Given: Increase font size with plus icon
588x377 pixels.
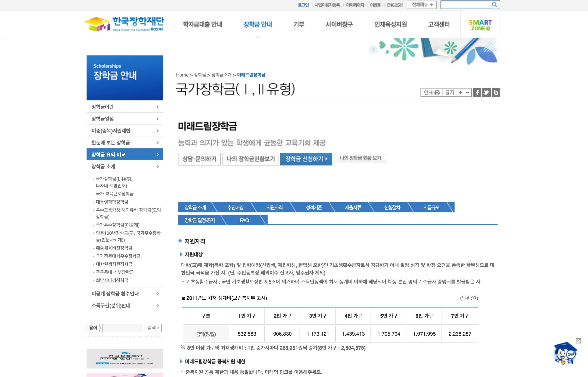Looking at the screenshot, I should (x=460, y=93).
